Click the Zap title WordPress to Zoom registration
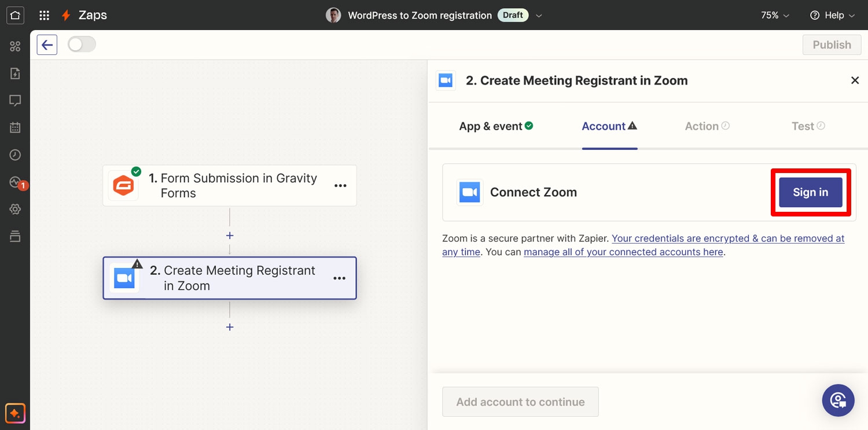Screen dimensions: 868x430 [420, 16]
